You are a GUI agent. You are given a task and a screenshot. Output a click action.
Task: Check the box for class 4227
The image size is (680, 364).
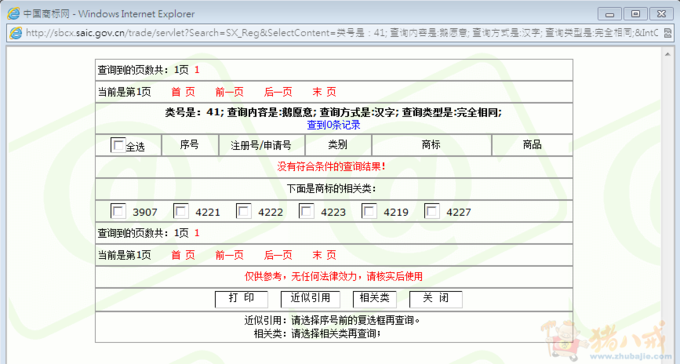[x=432, y=211]
